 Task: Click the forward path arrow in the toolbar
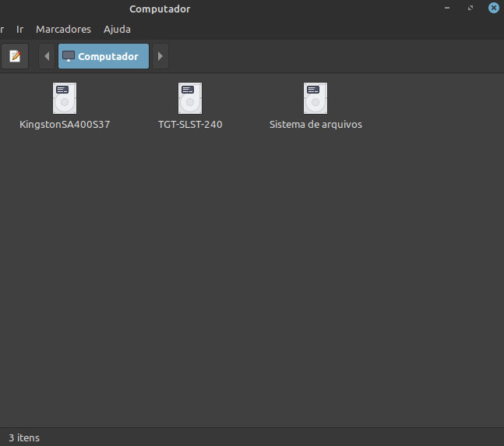(x=160, y=56)
